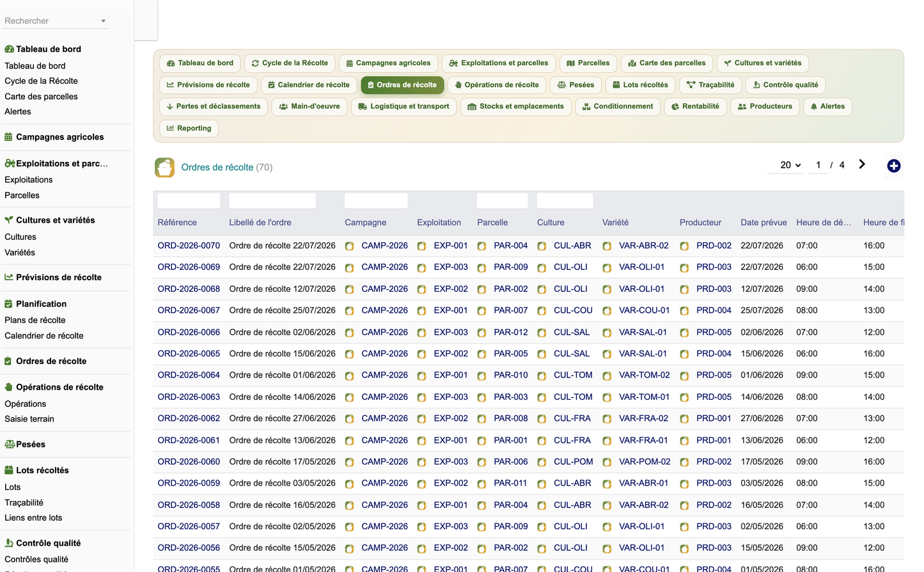Click Opérations de récolte sidebar hand icon
Screen dimensions: 924x572
[8, 387]
